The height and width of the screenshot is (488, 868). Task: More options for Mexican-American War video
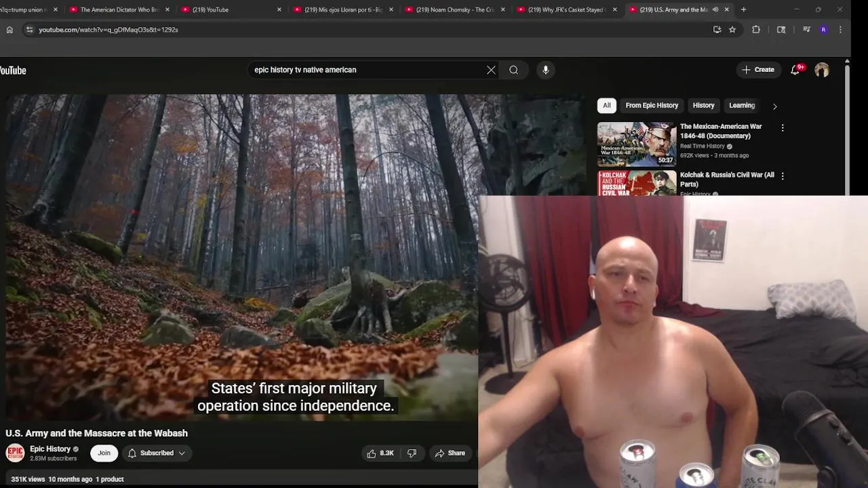[x=783, y=127]
